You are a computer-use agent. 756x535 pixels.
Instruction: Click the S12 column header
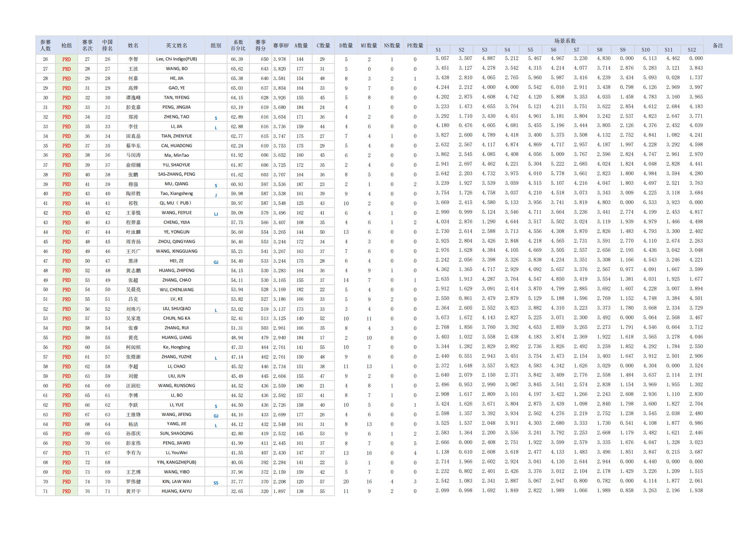pyautogui.click(x=692, y=50)
